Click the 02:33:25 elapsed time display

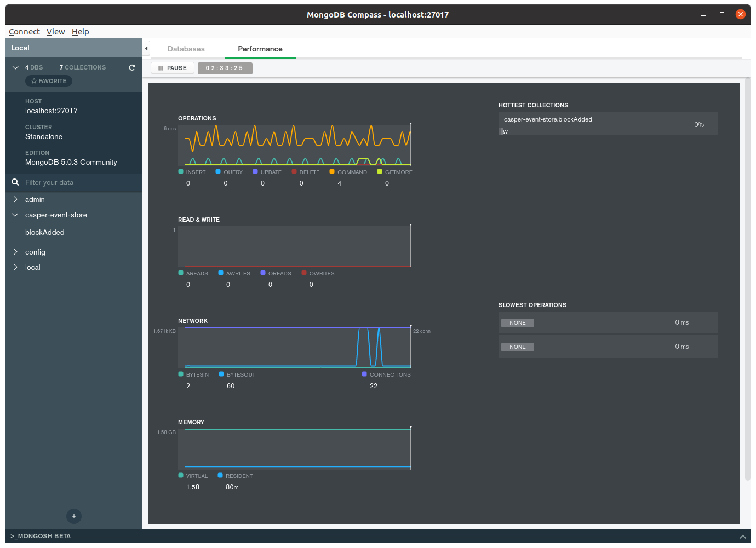[x=225, y=68]
